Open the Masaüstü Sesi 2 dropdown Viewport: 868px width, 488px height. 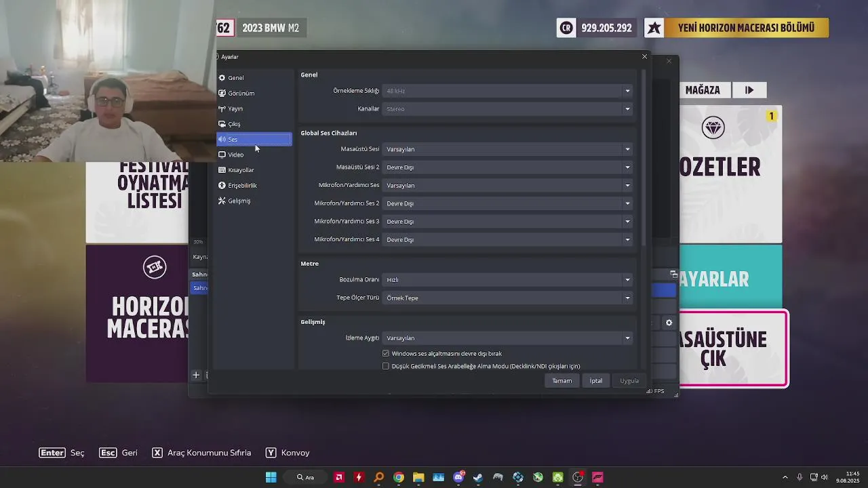tap(507, 167)
